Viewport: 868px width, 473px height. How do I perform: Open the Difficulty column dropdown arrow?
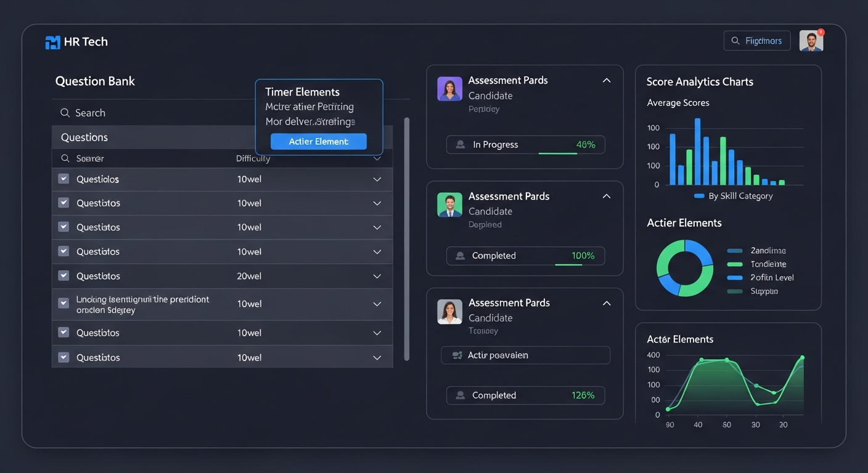point(377,158)
